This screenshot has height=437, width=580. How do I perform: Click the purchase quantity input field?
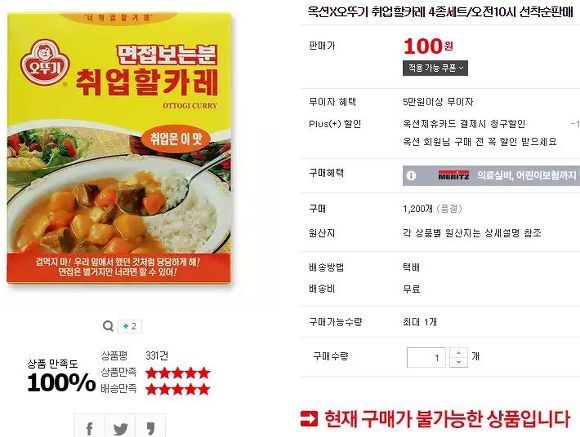pyautogui.click(x=426, y=357)
